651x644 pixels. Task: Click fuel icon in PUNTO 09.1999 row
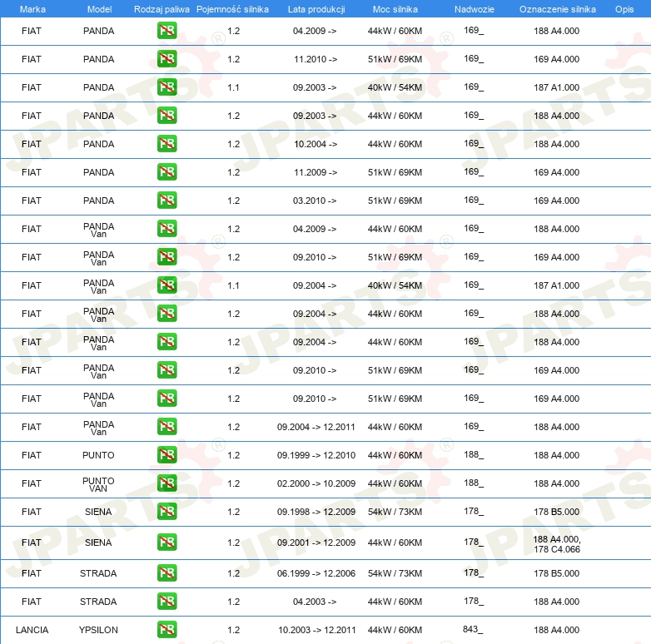[166, 455]
